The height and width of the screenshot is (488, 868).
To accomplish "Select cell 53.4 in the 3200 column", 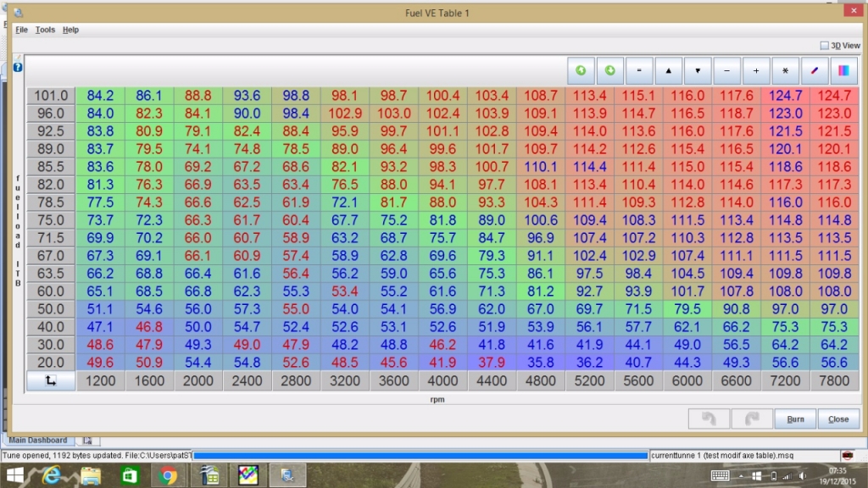I will point(345,291).
